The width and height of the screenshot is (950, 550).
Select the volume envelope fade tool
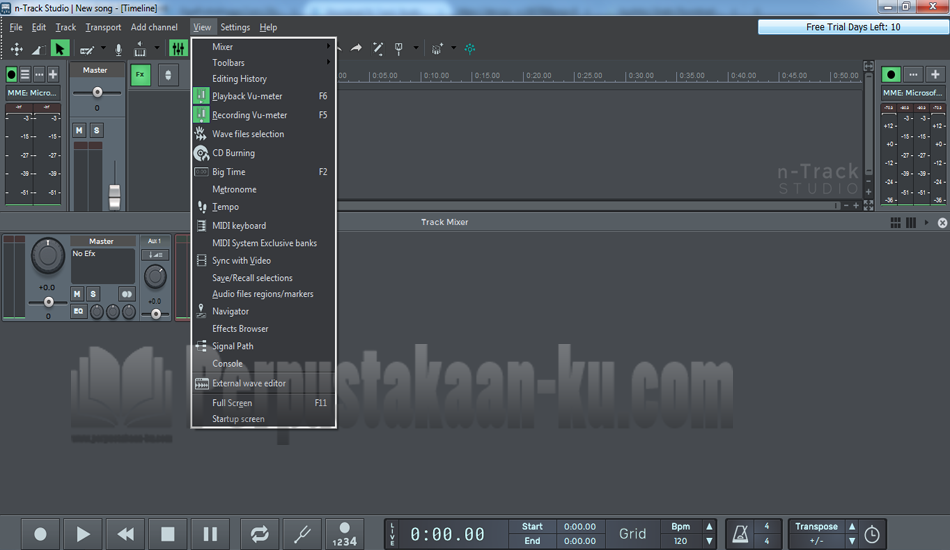click(x=37, y=49)
